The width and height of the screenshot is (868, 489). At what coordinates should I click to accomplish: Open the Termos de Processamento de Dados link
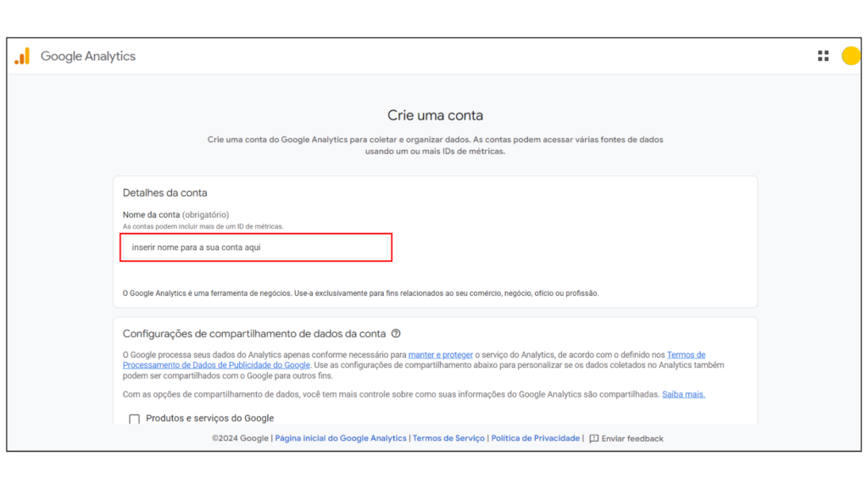[414, 359]
